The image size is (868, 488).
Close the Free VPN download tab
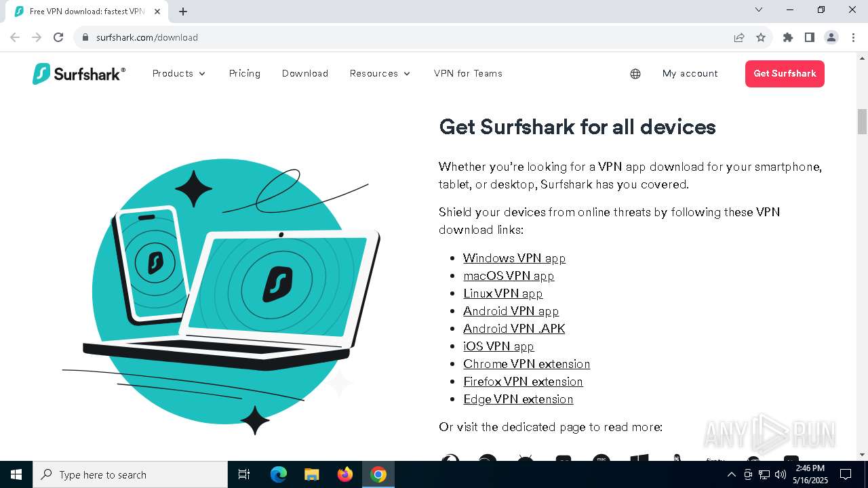pyautogui.click(x=157, y=12)
